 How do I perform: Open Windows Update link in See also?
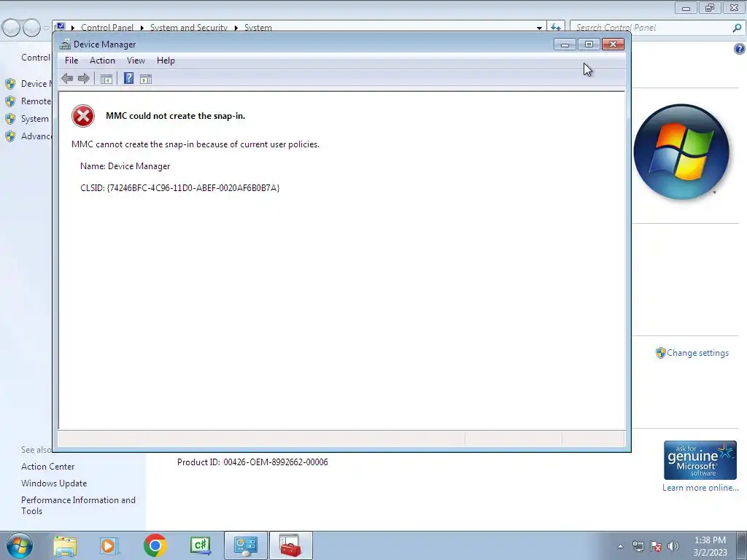pyautogui.click(x=54, y=483)
